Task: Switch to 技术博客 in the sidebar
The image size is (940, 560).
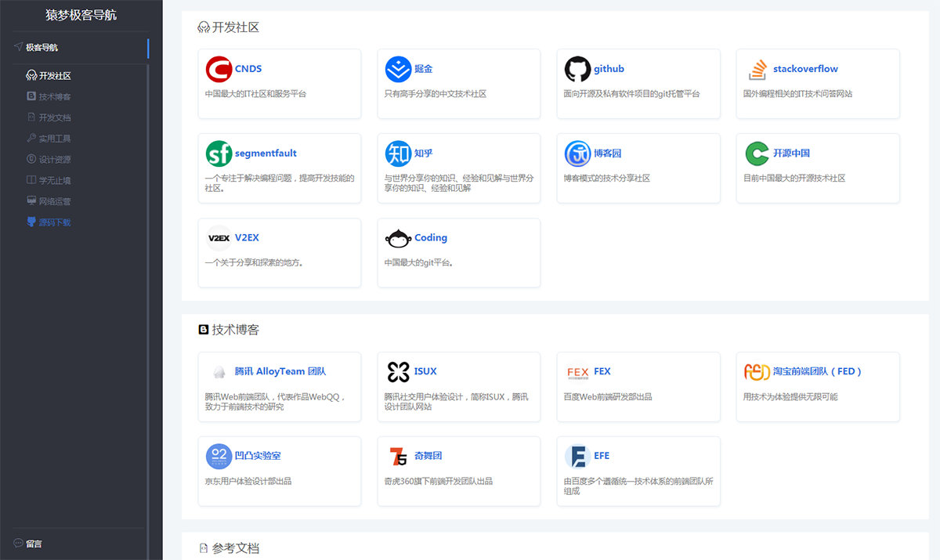Action: pos(49,96)
